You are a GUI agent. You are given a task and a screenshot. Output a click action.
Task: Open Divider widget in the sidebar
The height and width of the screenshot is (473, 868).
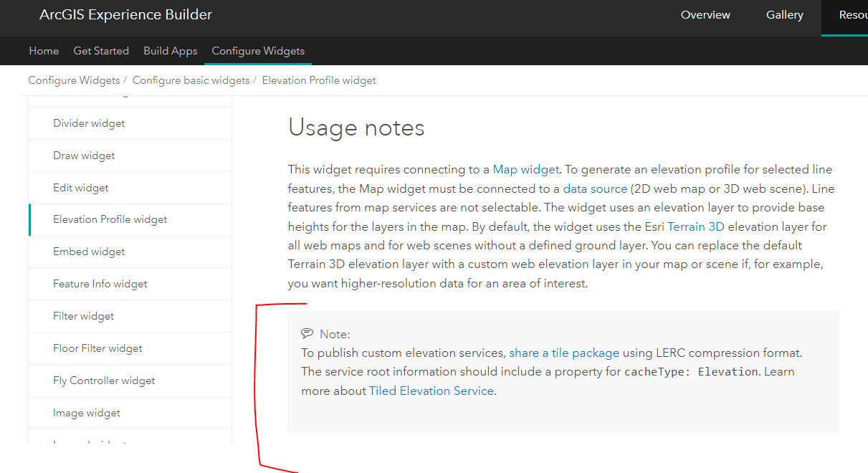coord(89,123)
